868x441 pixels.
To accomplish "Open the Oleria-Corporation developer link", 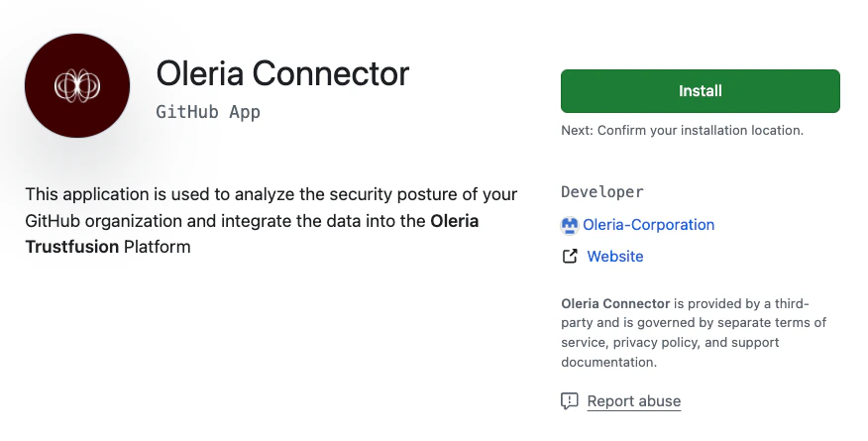I will (648, 225).
